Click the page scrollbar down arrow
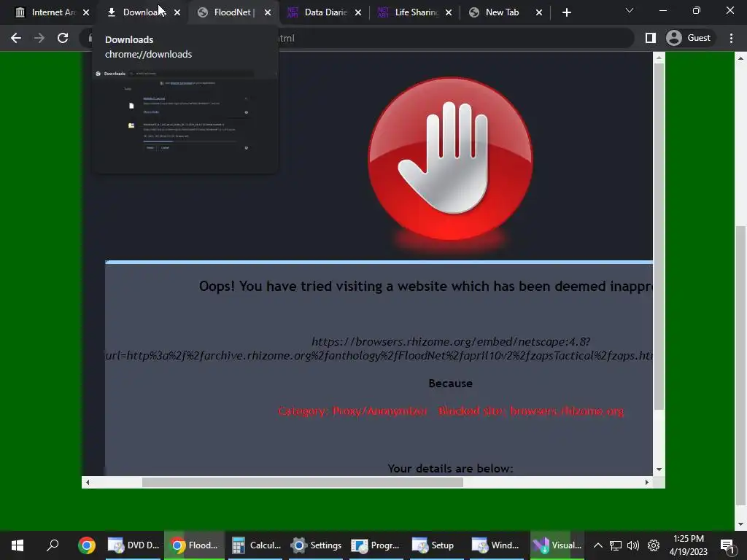The image size is (747, 560). [740, 524]
